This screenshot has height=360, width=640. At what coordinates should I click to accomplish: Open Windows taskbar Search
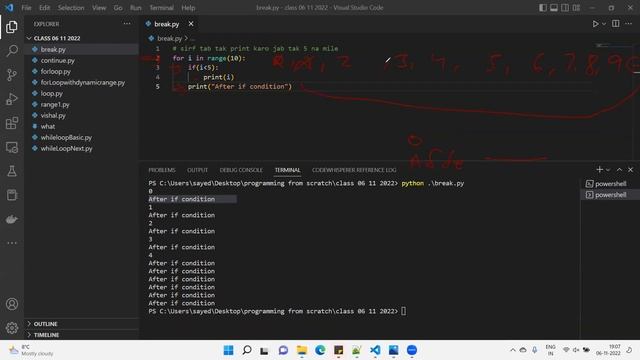pos(247,350)
